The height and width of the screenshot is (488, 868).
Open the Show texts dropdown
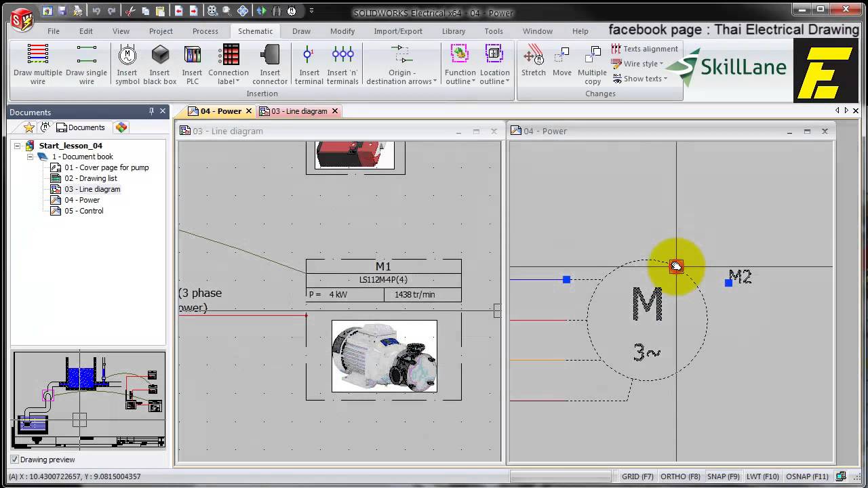pos(640,79)
